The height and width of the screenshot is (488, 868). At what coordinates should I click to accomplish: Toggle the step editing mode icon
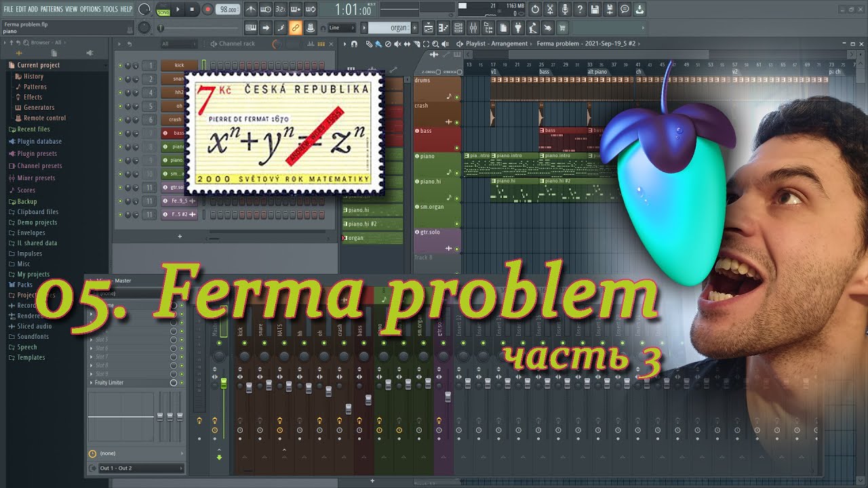pyautogui.click(x=281, y=28)
